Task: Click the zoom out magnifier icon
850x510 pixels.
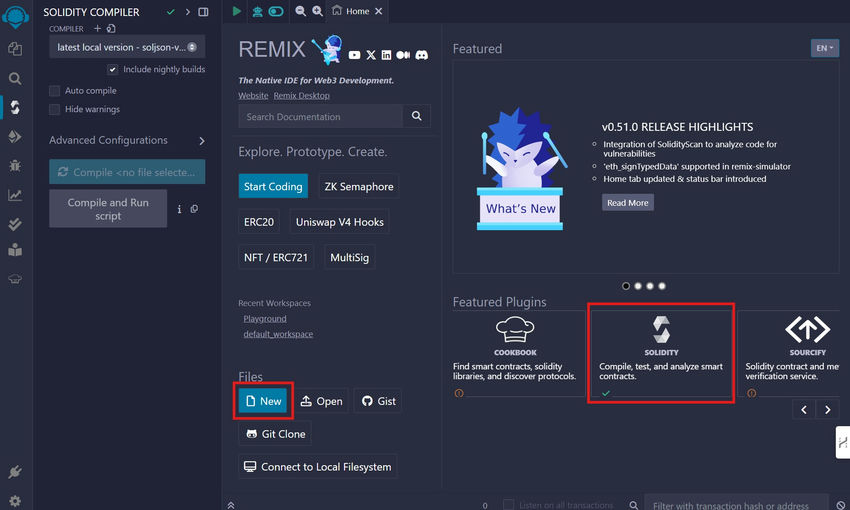Action: point(300,11)
